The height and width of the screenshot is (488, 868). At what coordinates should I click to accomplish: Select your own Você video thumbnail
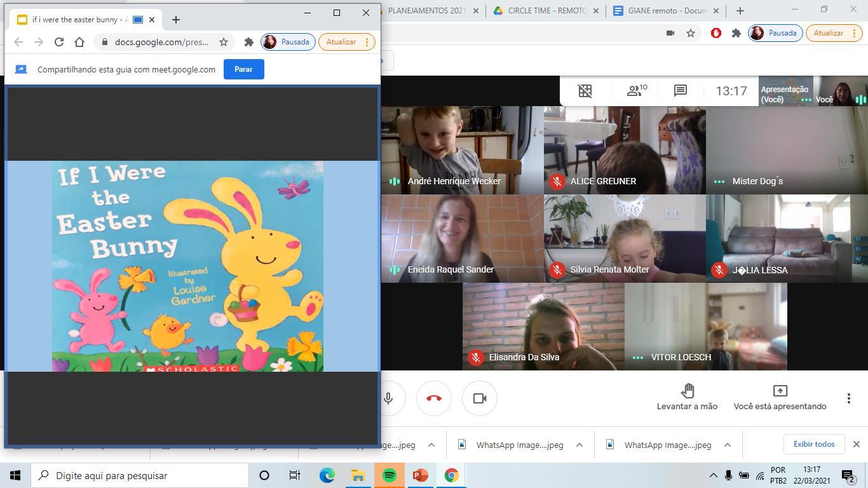click(841, 91)
